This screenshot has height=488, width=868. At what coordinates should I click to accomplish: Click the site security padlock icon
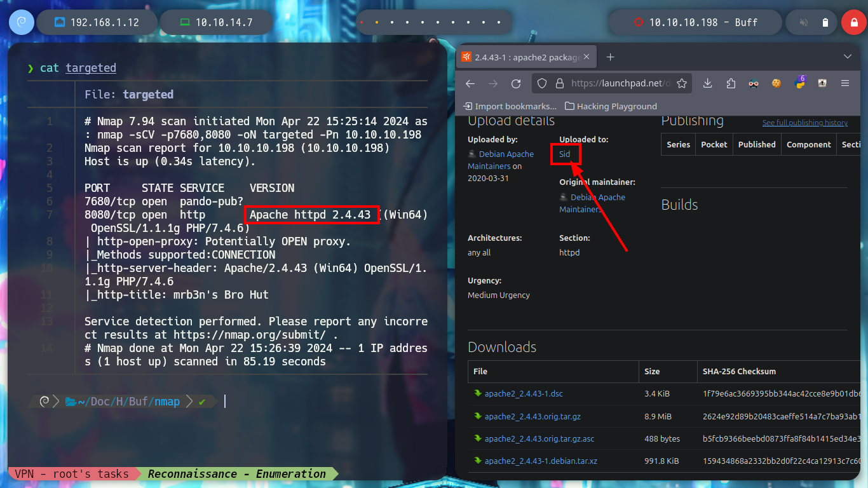point(559,83)
